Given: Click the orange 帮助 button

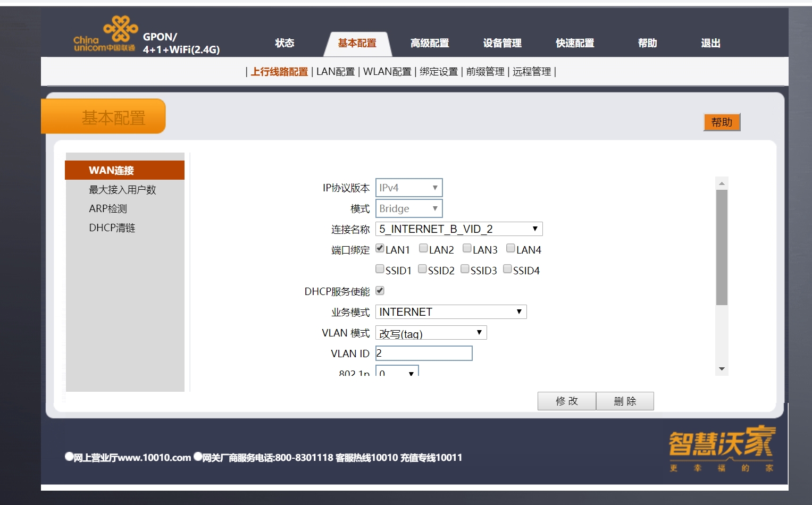Looking at the screenshot, I should (722, 122).
